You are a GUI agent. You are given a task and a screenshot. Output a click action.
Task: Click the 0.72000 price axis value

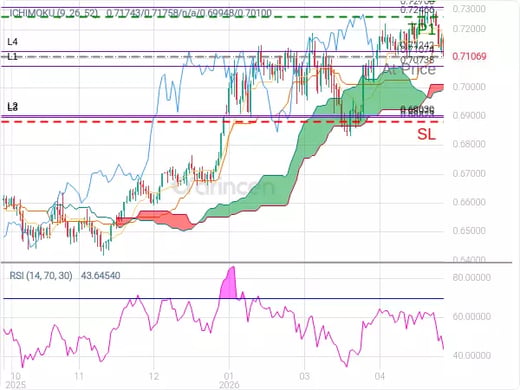(469, 29)
